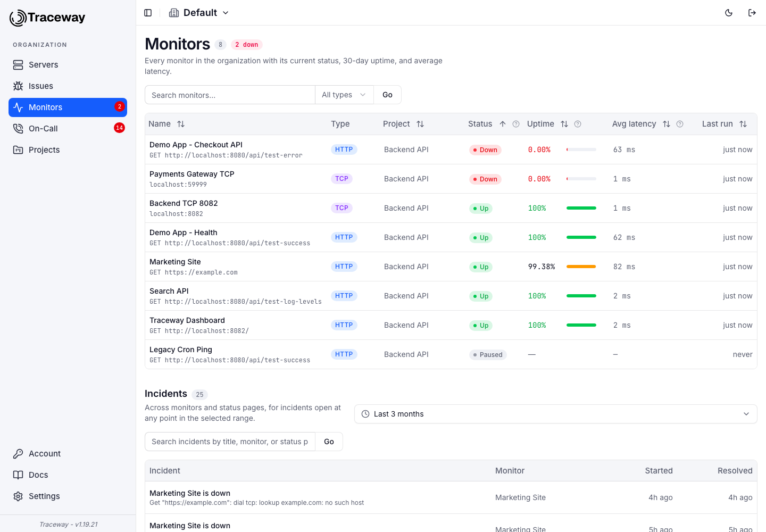Click the Search API uptime bar
This screenshot has width=766, height=532.
[581, 296]
